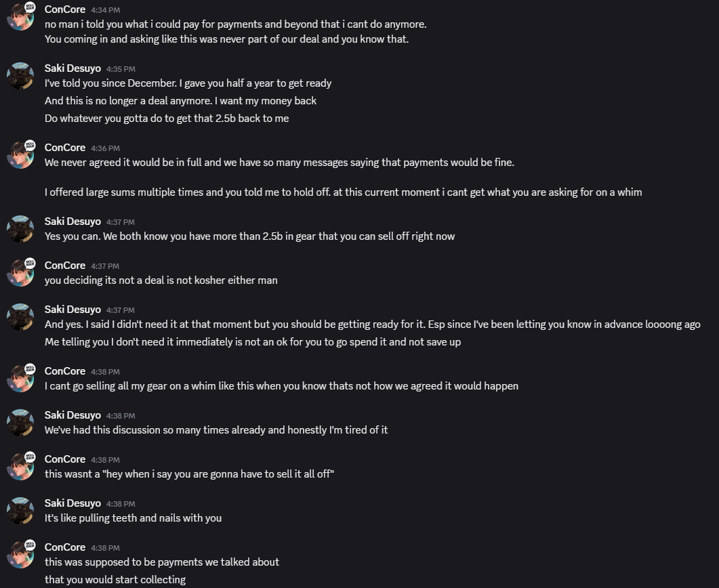
Task: Click Saki Desuyo's avatar beside 'And yes. I said' message
Action: click(20, 317)
